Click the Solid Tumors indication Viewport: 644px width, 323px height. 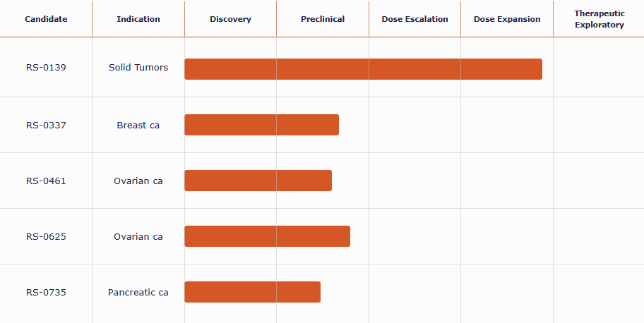point(138,68)
